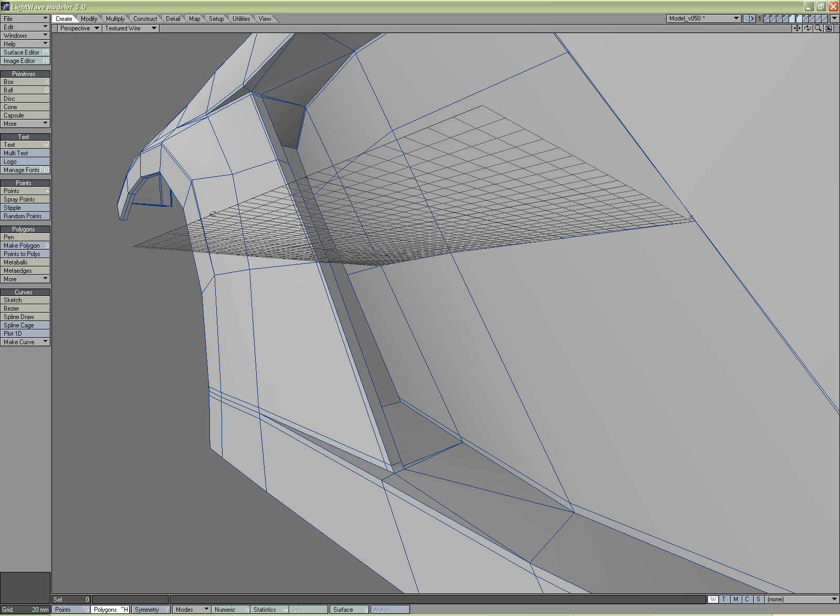Open the Statistics panel
This screenshot has width=840, height=616.
point(270,610)
